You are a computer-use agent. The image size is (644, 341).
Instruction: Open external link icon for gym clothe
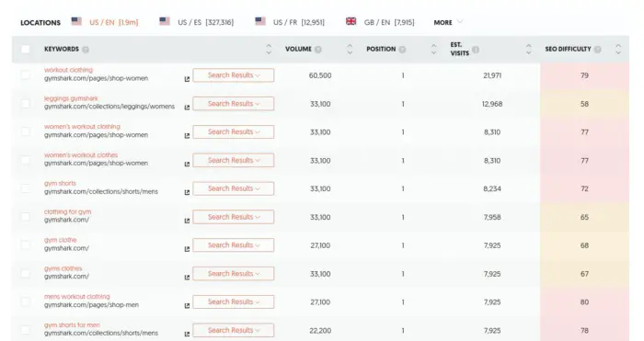coord(187,249)
